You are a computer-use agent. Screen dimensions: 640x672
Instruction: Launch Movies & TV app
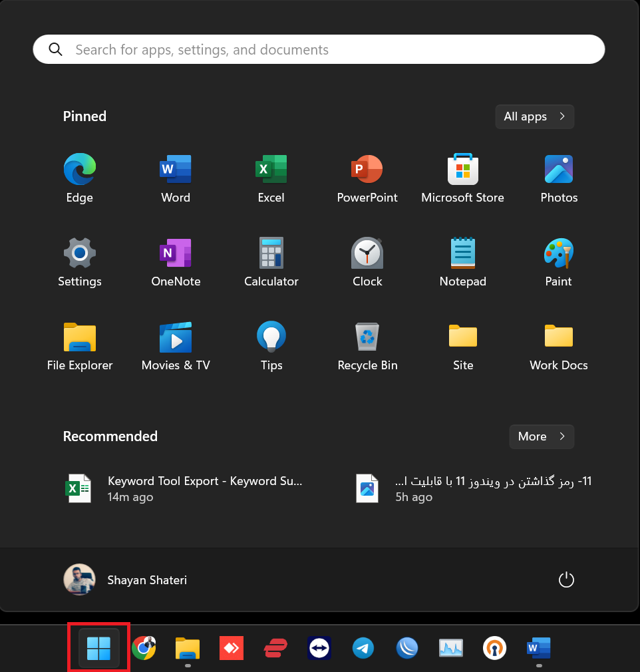pos(176,346)
